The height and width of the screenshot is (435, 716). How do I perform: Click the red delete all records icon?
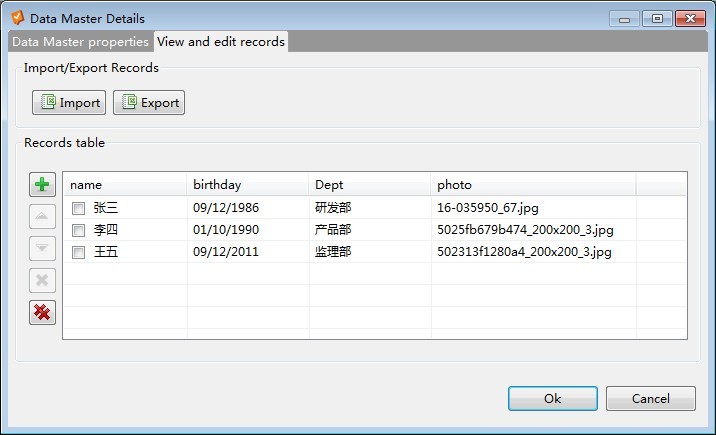coord(42,313)
